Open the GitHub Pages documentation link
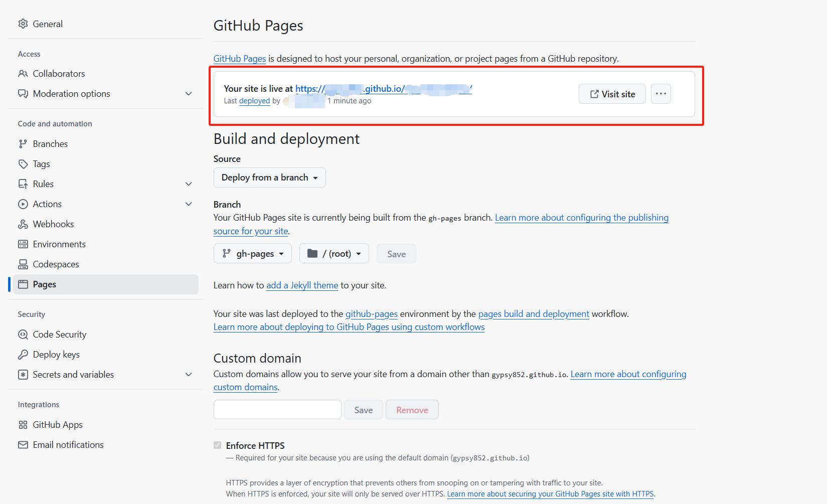Viewport: 827px width, 504px height. click(240, 59)
